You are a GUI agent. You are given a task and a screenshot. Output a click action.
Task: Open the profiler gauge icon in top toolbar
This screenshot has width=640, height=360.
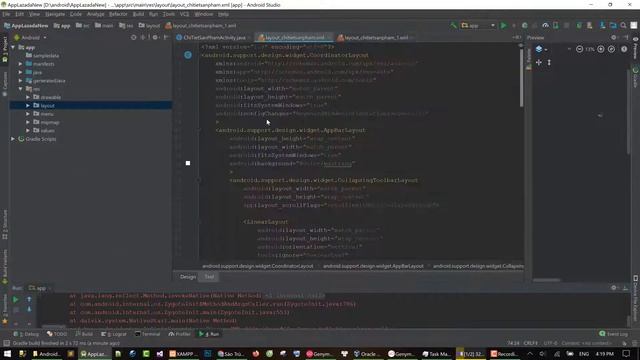(x=545, y=25)
